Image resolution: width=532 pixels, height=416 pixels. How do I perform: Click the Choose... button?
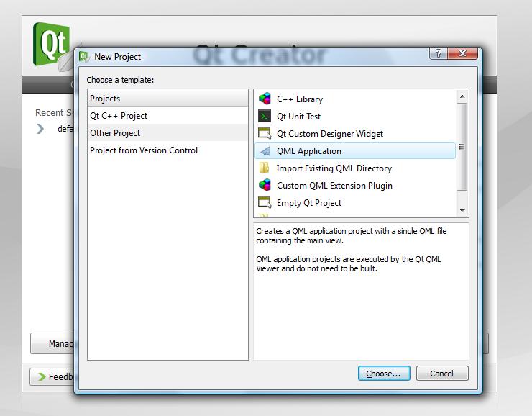tap(384, 374)
